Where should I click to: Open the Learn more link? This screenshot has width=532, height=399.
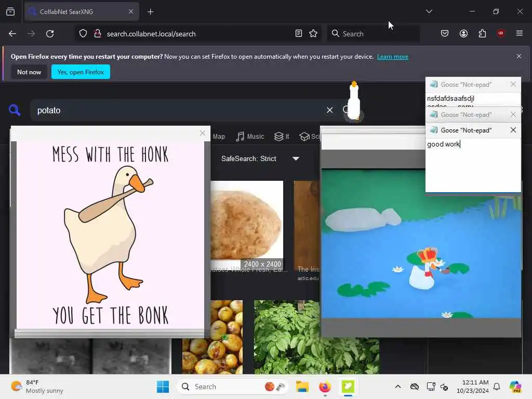click(393, 57)
